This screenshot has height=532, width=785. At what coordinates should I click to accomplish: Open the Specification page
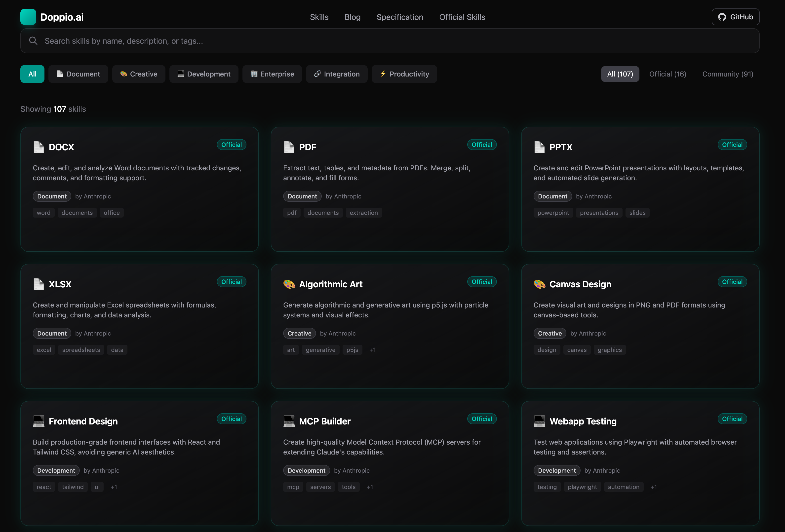pos(400,17)
